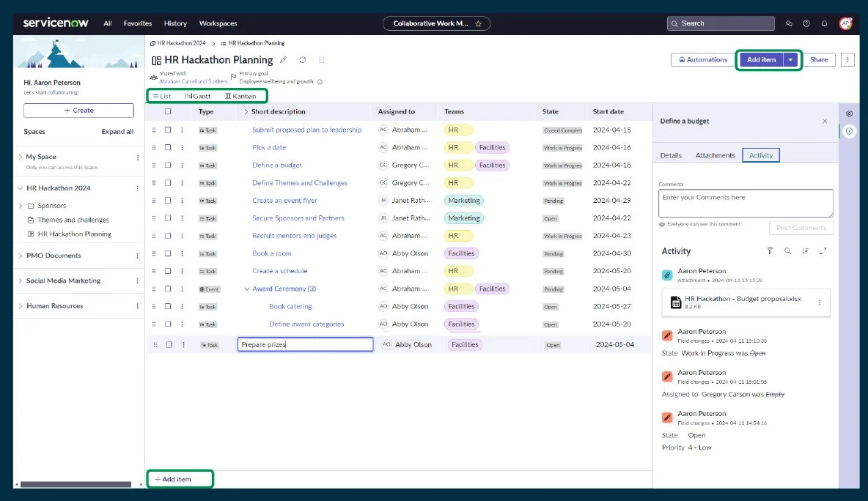
Task: Open the Add item dropdown arrow
Action: click(790, 60)
